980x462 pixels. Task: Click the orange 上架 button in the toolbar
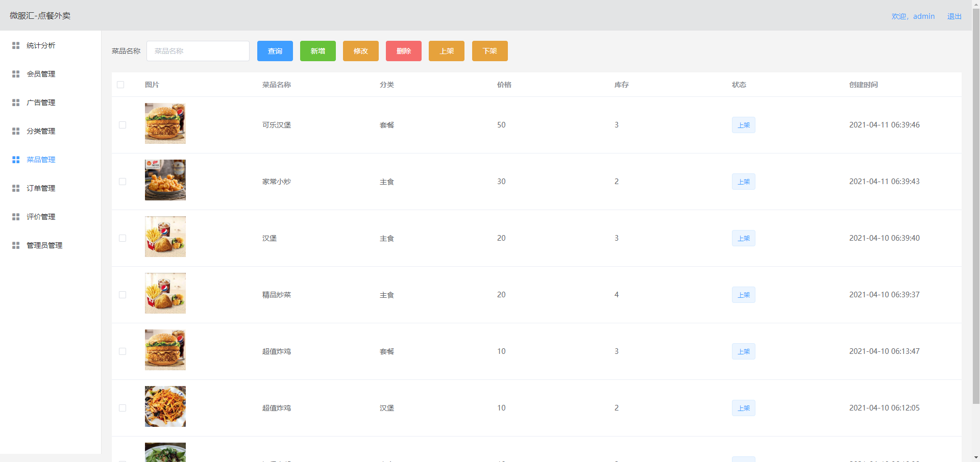coord(447,51)
